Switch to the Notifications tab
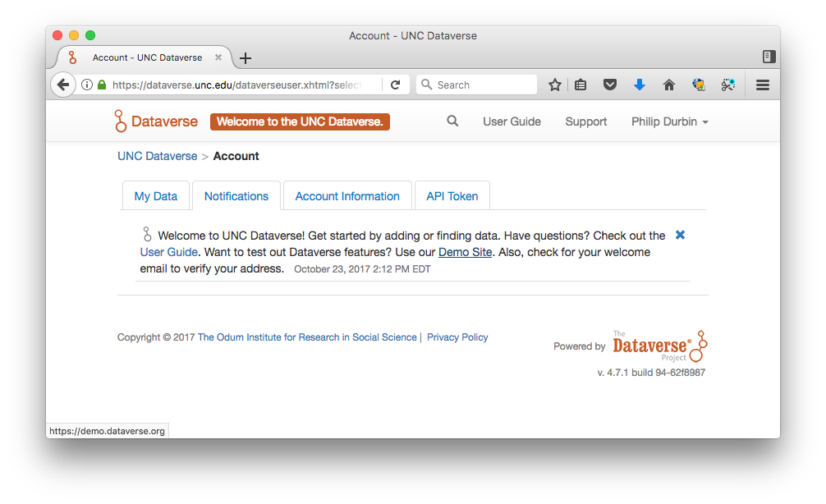The height and width of the screenshot is (504, 826). (236, 196)
